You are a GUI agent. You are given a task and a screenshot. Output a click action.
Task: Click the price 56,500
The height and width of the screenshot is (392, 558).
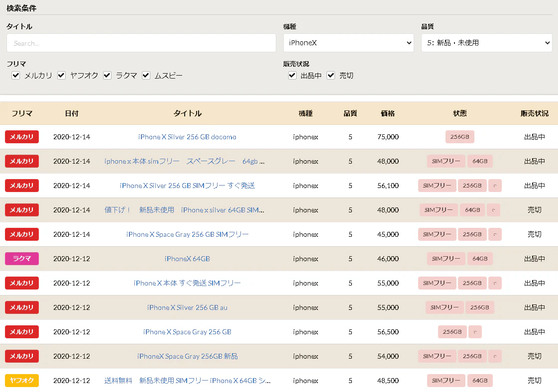(388, 332)
